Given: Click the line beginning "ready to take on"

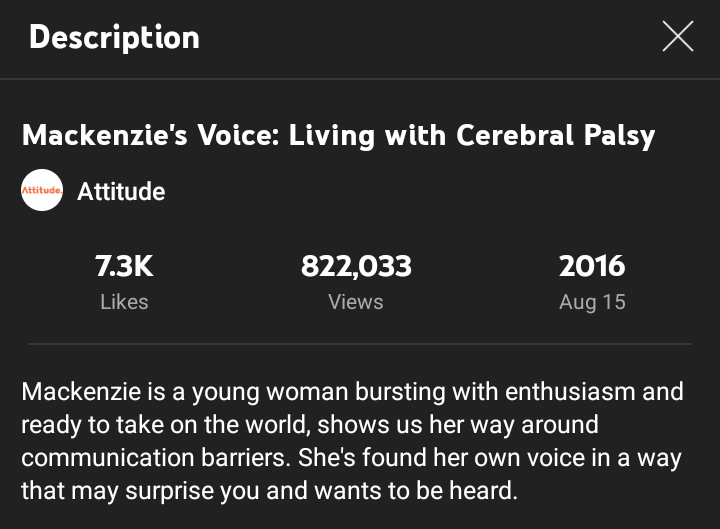Looking at the screenshot, I should (310, 425).
